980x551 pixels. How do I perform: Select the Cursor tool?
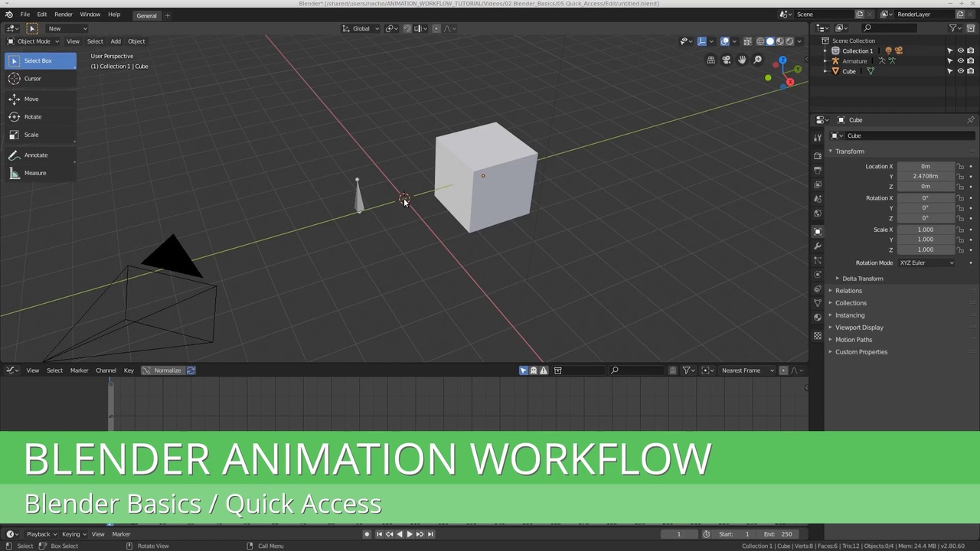(40, 78)
